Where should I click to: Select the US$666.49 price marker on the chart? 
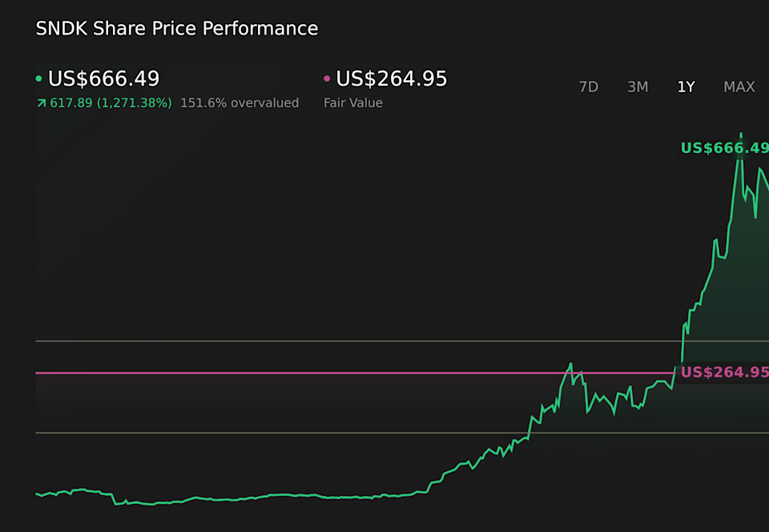click(723, 148)
